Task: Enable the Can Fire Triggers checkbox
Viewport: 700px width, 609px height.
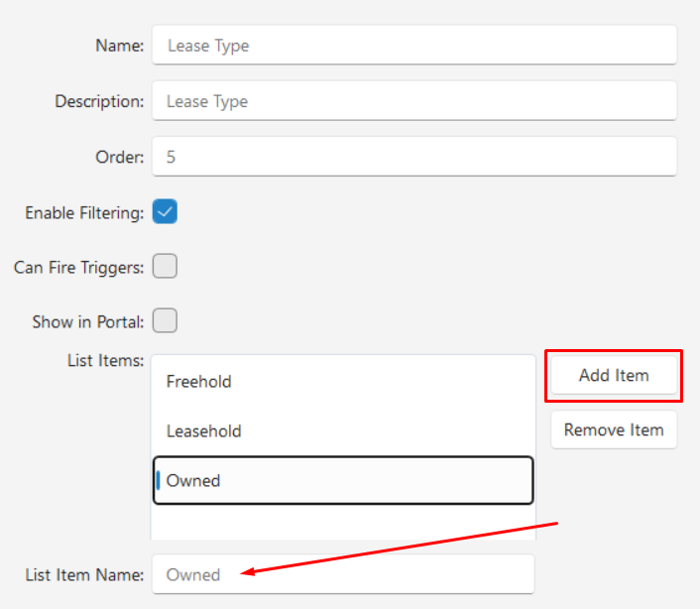Action: point(165,266)
